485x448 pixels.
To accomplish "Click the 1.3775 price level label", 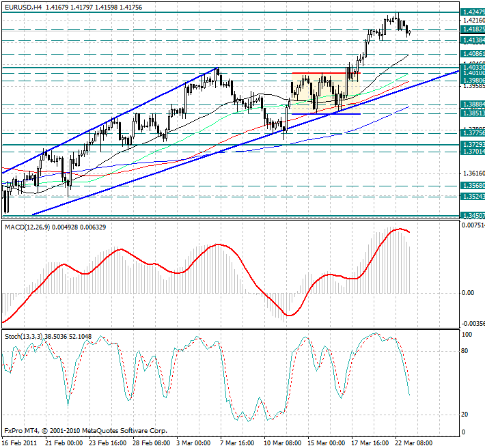I will click(473, 133).
